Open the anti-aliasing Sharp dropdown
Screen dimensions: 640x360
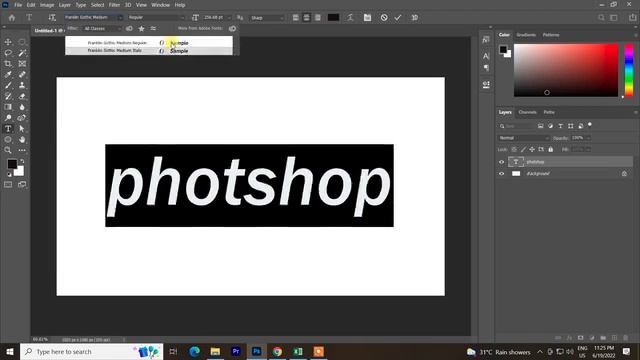[x=281, y=18]
